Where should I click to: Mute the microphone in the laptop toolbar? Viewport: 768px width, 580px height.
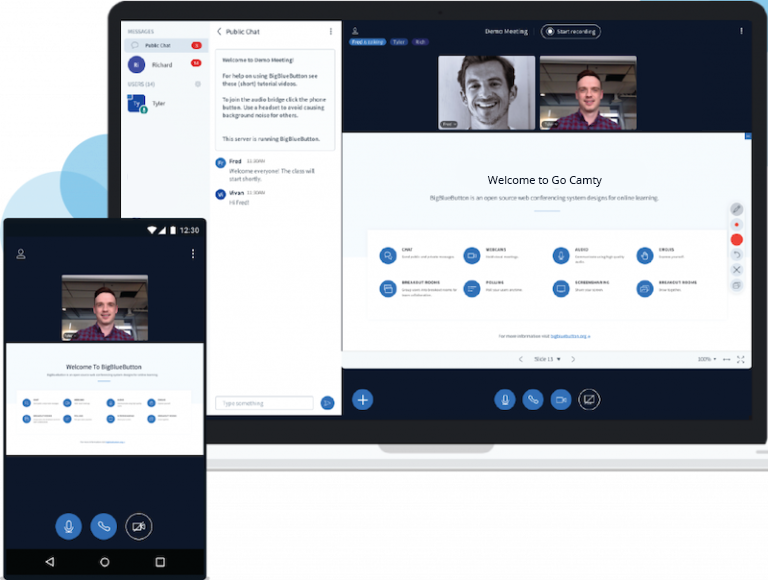click(505, 399)
